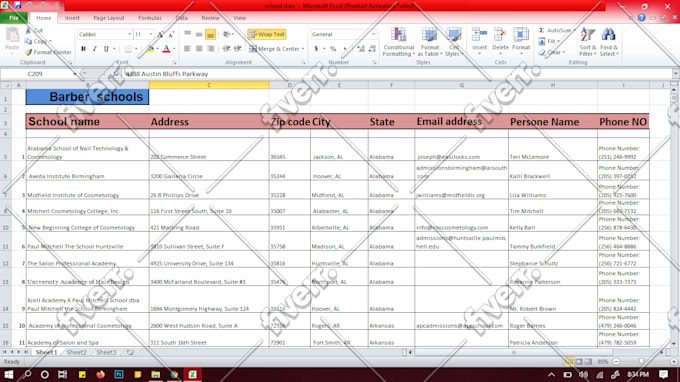Viewport: 680px width, 382px height.
Task: Open Photoshop from the taskbar
Action: (119, 375)
